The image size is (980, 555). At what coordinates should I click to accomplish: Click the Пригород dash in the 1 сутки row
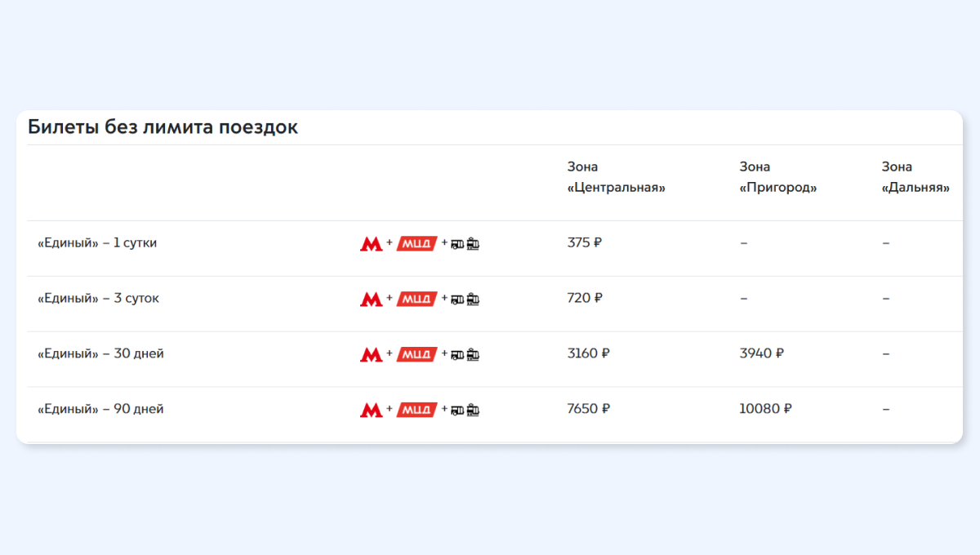point(744,243)
